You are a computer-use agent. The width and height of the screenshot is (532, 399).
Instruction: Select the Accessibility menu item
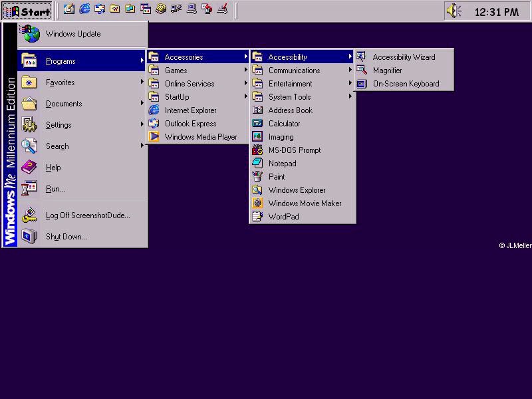point(303,57)
